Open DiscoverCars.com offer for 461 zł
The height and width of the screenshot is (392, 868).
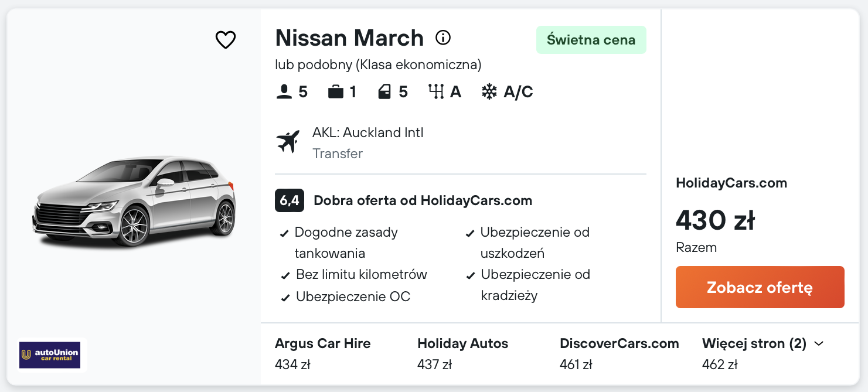619,353
